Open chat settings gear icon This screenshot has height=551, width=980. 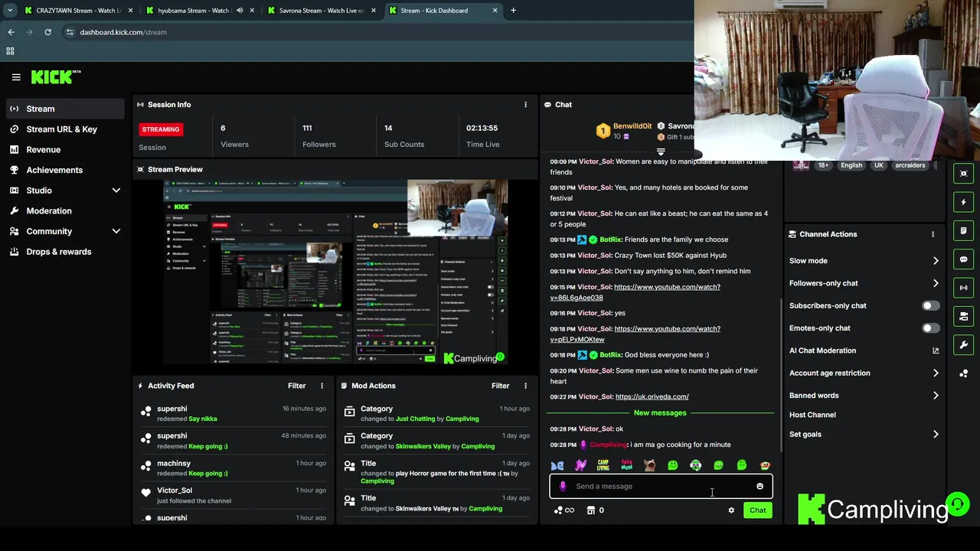click(731, 510)
